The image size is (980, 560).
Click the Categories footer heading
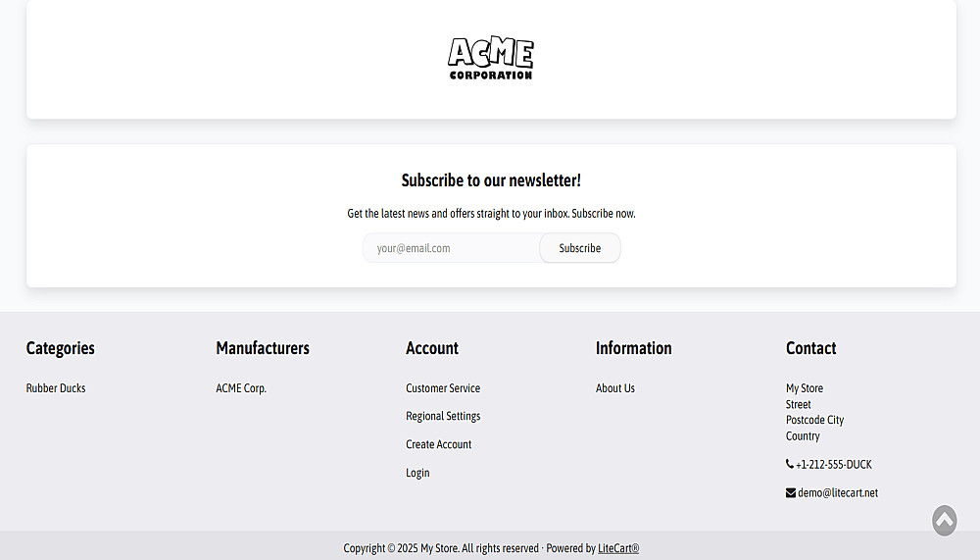[x=61, y=348]
